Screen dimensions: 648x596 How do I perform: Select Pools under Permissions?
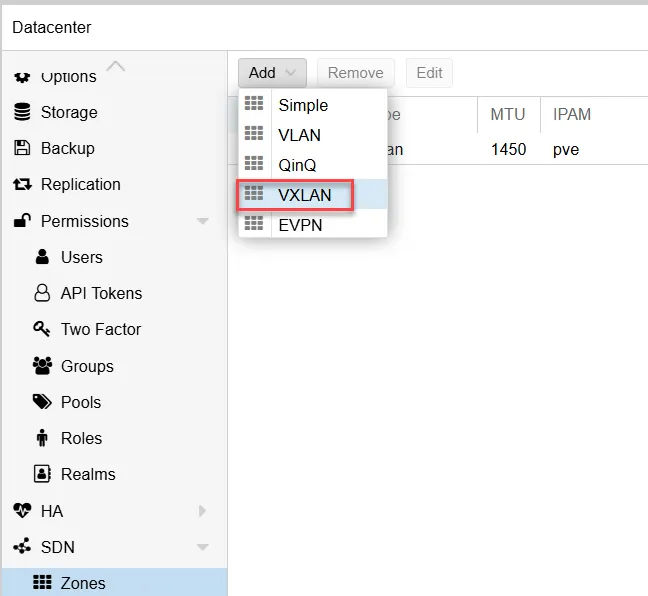(x=114, y=402)
